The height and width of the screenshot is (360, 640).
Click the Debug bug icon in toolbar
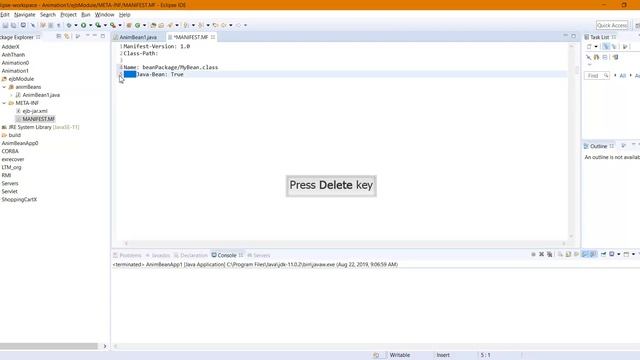tap(69, 25)
